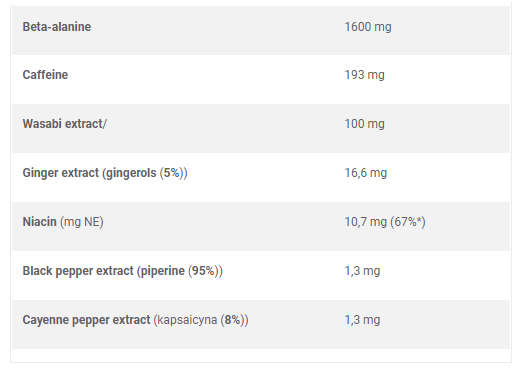Select the cayenne pepper 1,3 mg amount
The image size is (519, 372).
pyautogui.click(x=362, y=320)
